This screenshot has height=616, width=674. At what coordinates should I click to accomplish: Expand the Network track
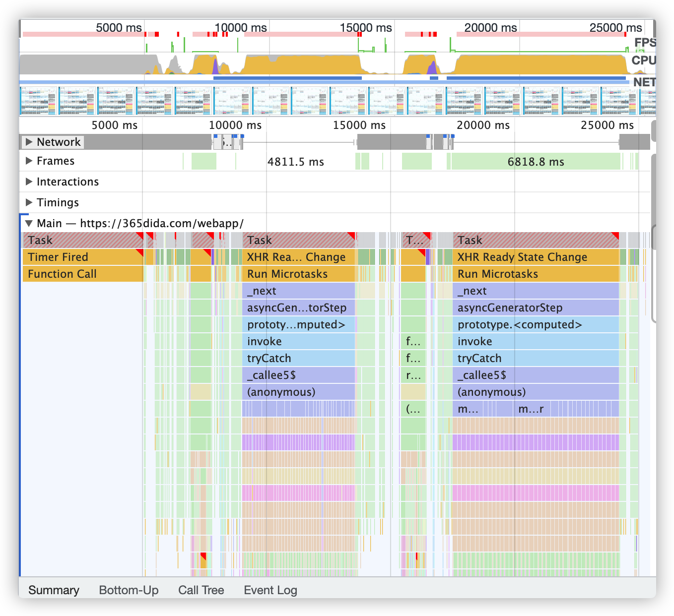29,142
